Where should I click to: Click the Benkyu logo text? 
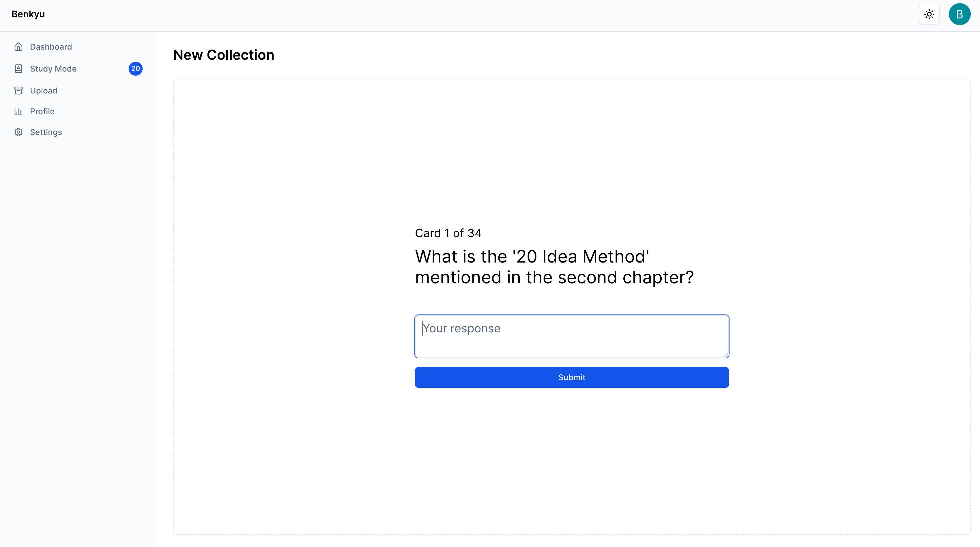coord(28,14)
